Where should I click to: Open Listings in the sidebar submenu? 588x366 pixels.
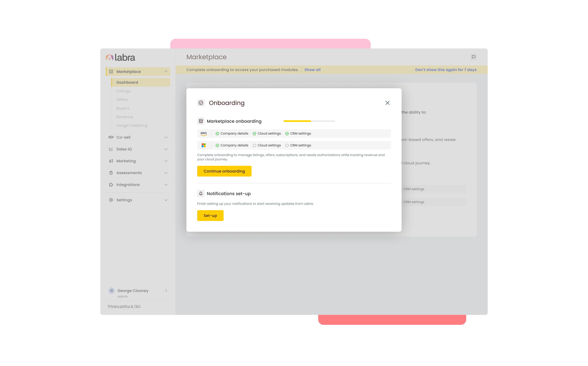click(123, 91)
